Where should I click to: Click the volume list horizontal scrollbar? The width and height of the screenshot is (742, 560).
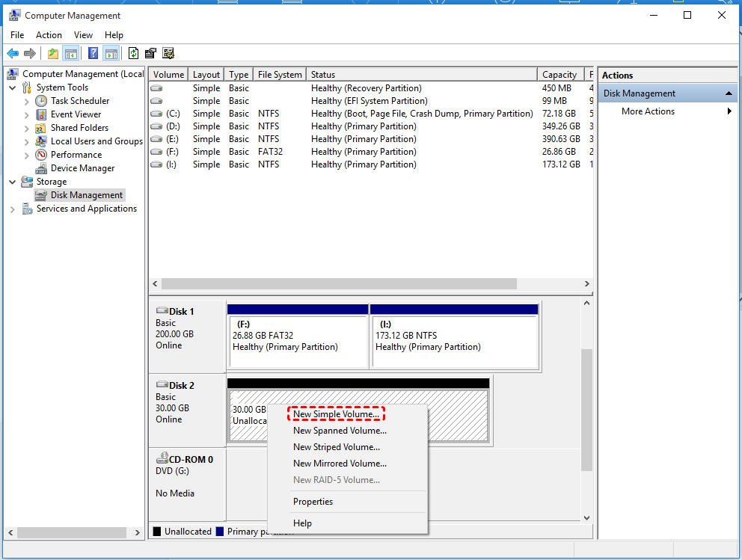point(339,284)
